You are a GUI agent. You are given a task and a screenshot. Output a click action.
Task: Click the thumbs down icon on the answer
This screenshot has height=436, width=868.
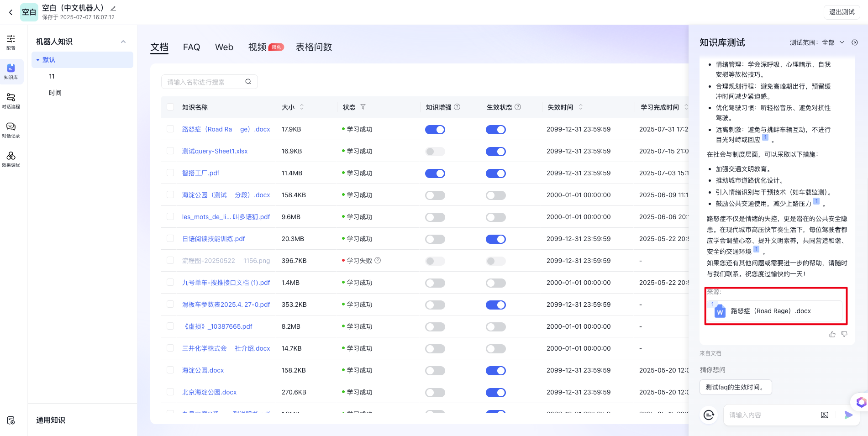coord(844,334)
